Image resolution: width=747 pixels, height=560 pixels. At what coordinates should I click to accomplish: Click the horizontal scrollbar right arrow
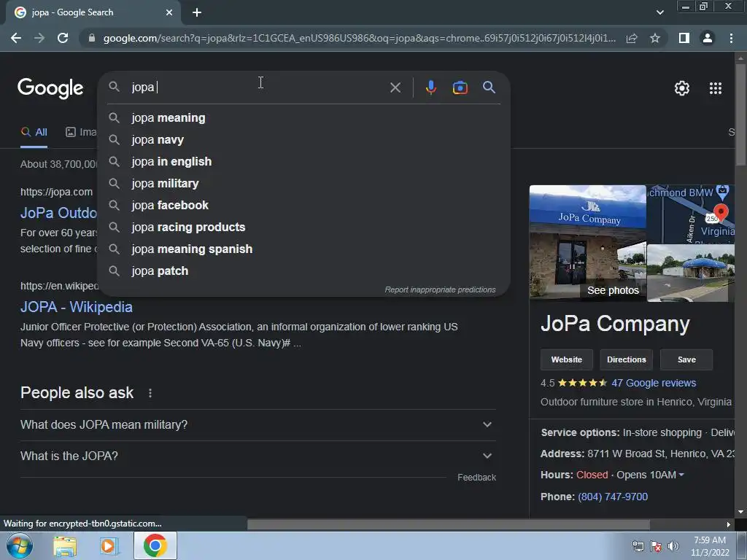click(729, 524)
